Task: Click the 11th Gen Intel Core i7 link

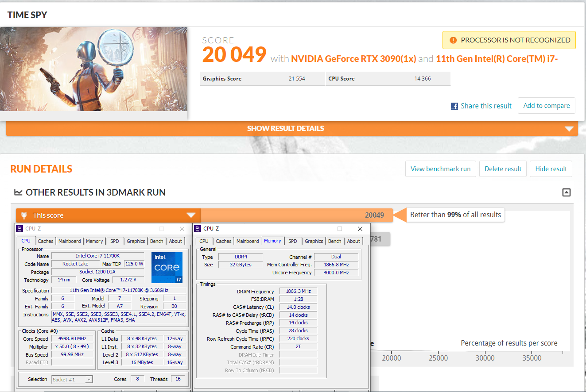Action: tap(497, 58)
